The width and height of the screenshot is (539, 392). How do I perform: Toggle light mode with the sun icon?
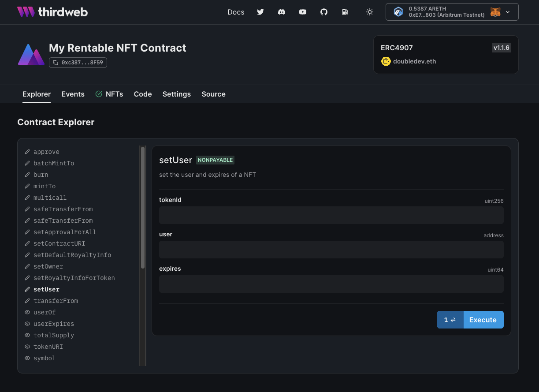(x=370, y=12)
